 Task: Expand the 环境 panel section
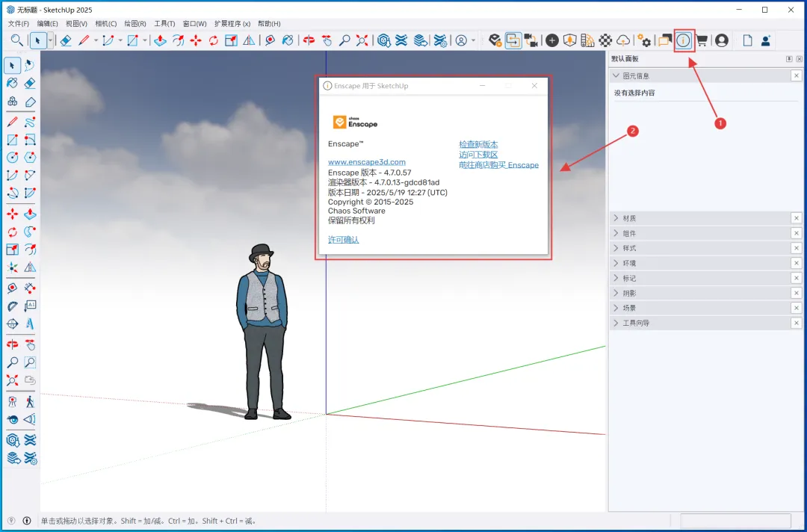616,263
